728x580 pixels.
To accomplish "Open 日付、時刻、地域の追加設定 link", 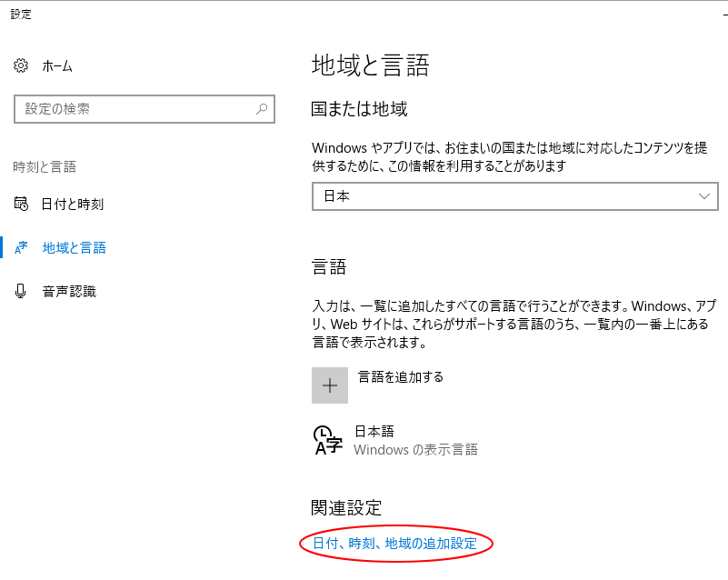I will [395, 544].
